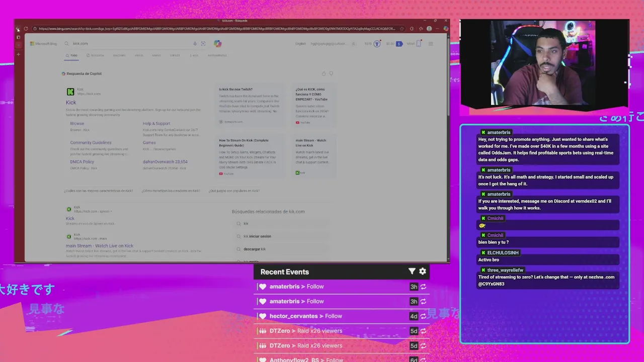The image size is (644, 362).
Task: Open main Stream - Watch Live on Kick result
Action: pyautogui.click(x=100, y=246)
